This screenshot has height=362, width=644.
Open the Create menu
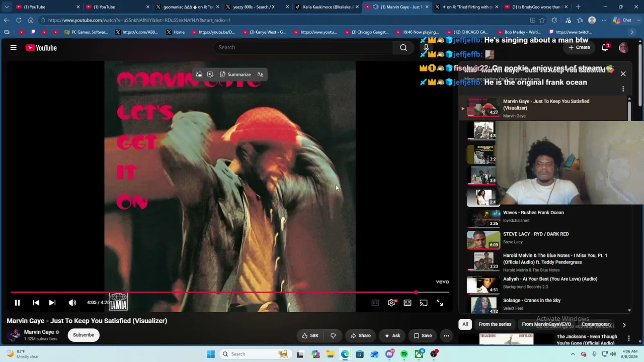point(579,47)
